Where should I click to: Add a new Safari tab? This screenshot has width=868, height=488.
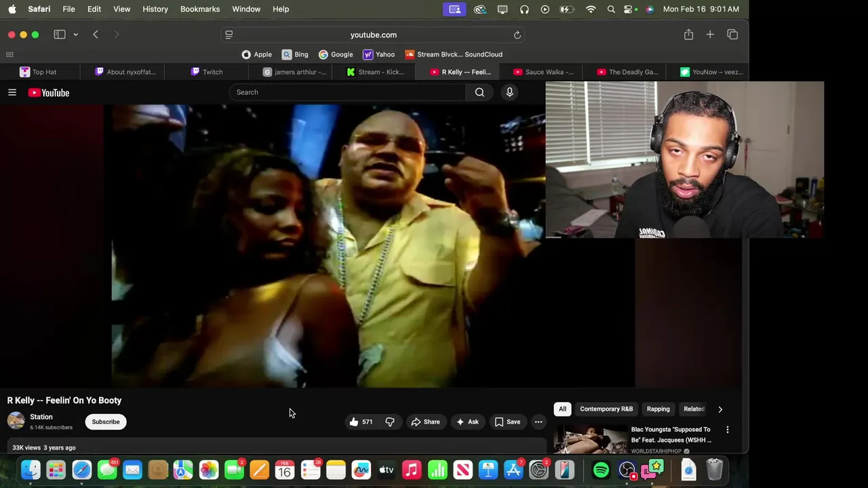(710, 35)
